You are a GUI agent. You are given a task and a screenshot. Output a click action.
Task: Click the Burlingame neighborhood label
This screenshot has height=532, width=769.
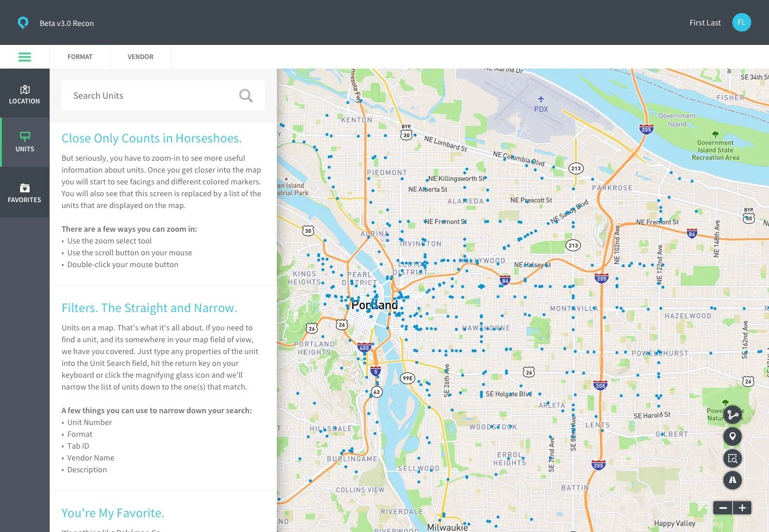[x=352, y=458]
